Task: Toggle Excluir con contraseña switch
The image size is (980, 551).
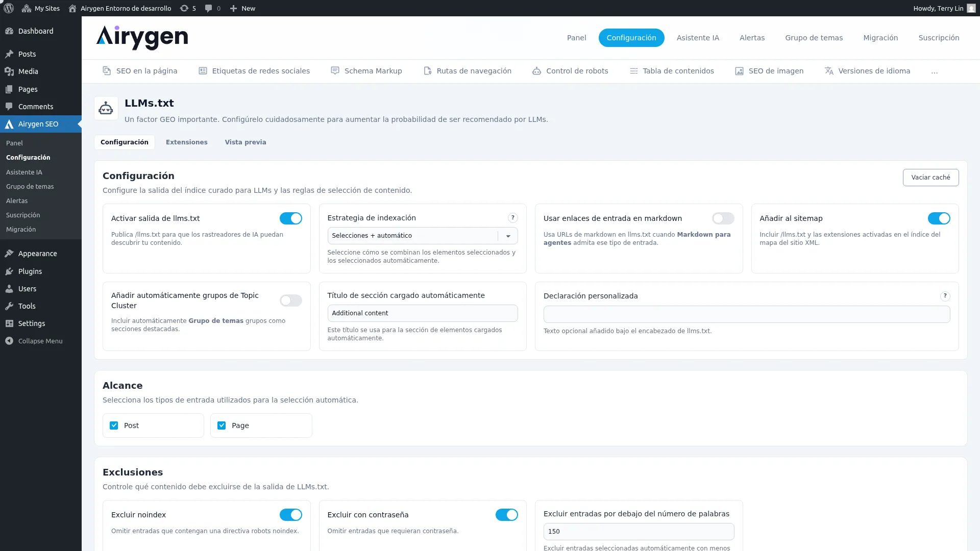Action: (506, 515)
